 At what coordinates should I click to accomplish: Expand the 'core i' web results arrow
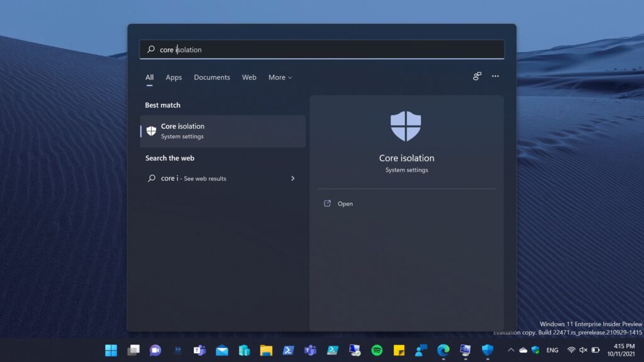coord(292,178)
